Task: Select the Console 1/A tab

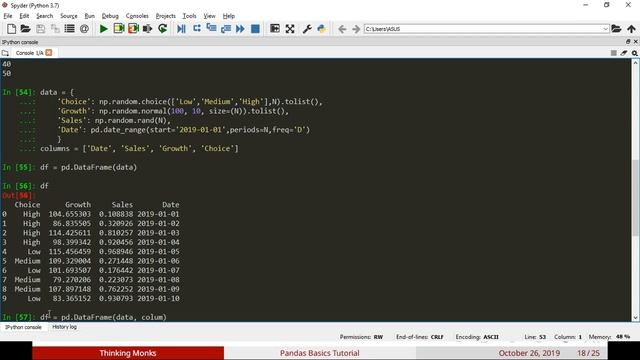Action: [x=29, y=53]
